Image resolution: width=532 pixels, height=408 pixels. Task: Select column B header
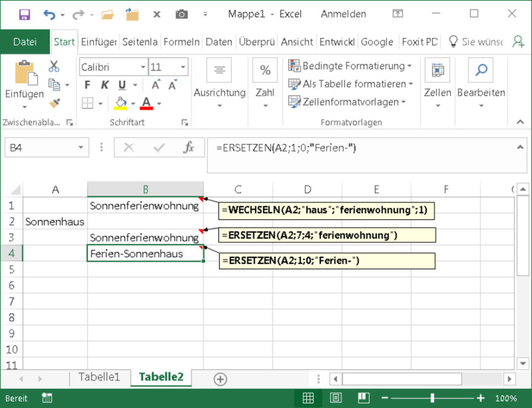[x=145, y=189]
